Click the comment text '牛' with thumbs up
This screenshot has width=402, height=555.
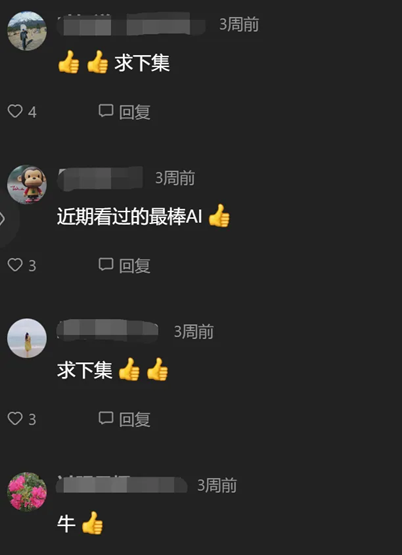(x=80, y=523)
